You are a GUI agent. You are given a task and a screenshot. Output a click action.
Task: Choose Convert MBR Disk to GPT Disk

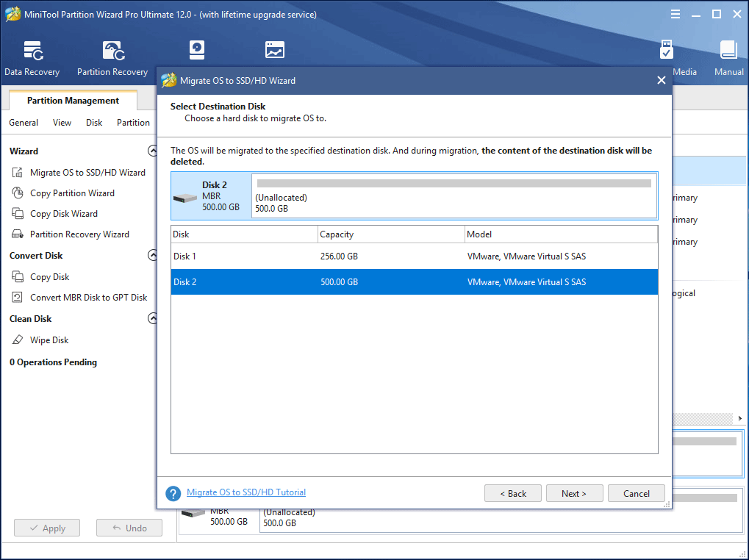coord(88,298)
